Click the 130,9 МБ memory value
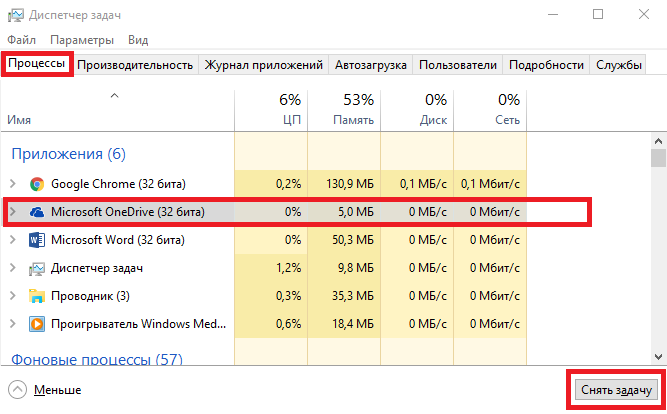Screen dimensions: 667x414 (x=350, y=184)
